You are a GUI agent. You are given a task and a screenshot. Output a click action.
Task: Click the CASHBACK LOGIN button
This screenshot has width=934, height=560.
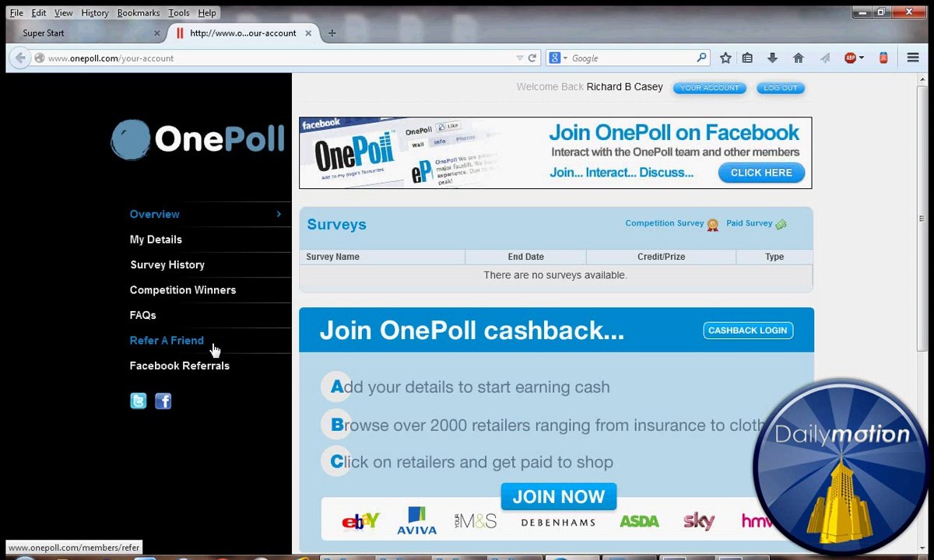[x=748, y=331]
